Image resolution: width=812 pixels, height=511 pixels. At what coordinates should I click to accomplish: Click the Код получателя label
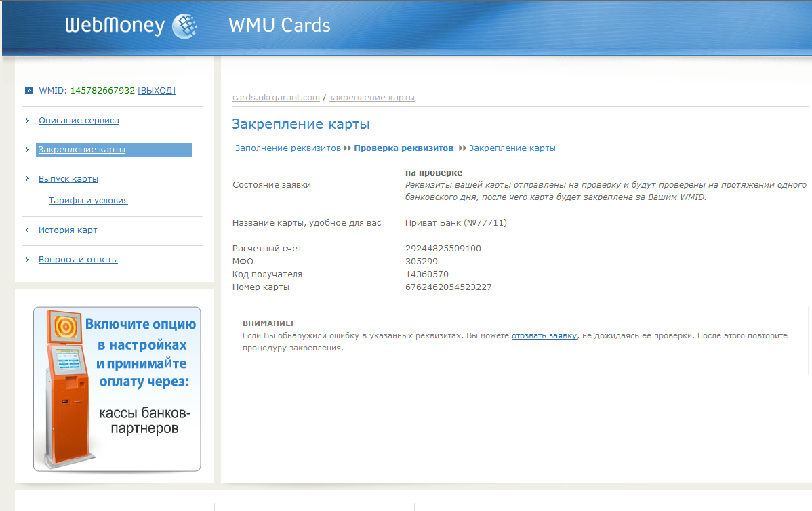267,274
